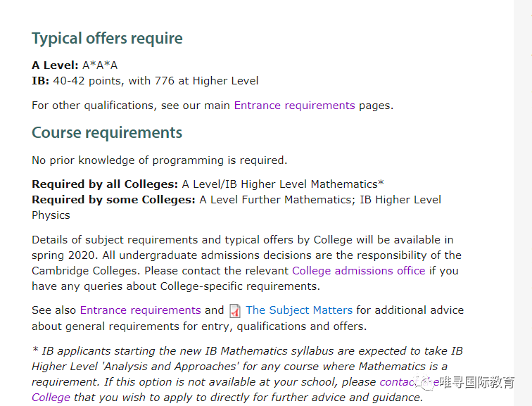Follow the purple 'College' link in the italic footnote
The image size is (532, 406).
click(x=51, y=397)
